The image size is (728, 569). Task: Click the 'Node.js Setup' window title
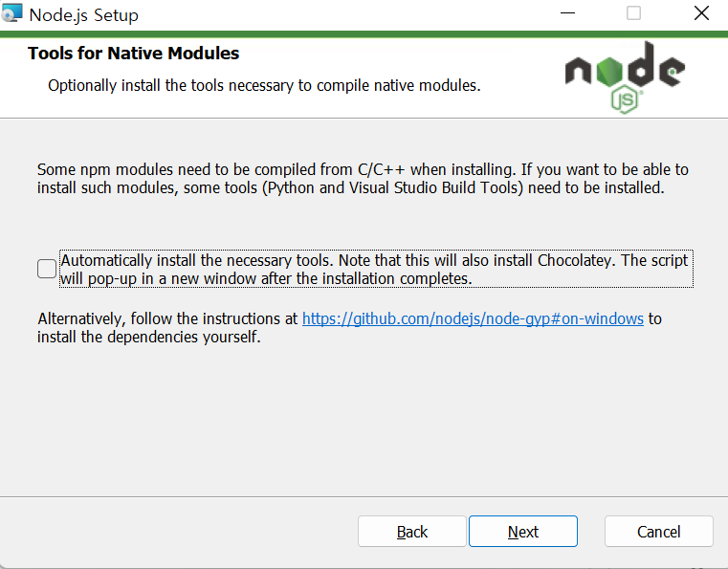[83, 15]
